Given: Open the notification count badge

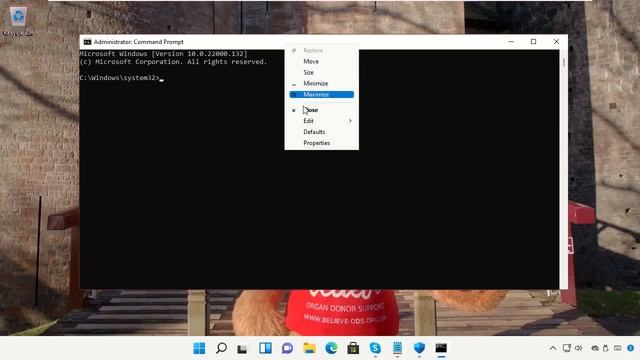Looking at the screenshot, I should [631, 348].
